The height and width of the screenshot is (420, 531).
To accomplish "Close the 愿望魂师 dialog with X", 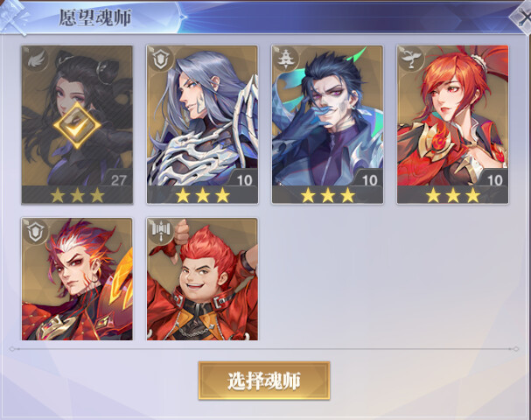I will tap(523, 18).
